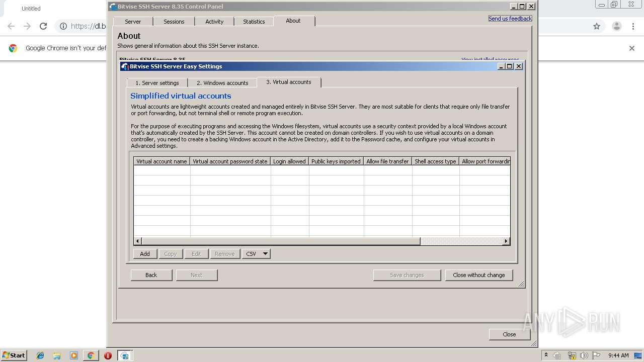Reload the Chrome page
The height and width of the screenshot is (362, 644).
[43, 26]
